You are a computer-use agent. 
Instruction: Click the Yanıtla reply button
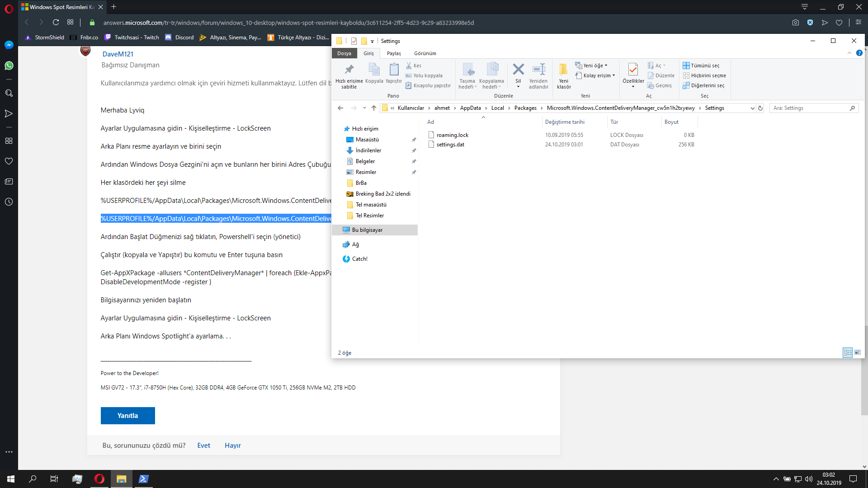click(x=127, y=416)
